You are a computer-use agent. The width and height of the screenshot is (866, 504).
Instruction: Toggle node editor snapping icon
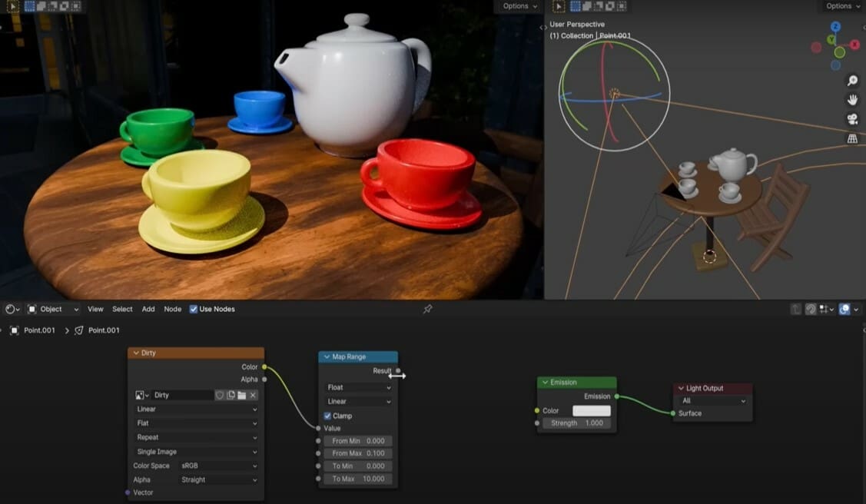[810, 309]
